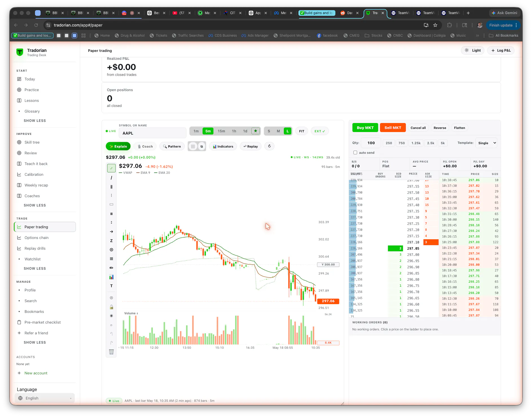Click the Qty 100 input field
532x417 pixels.
(371, 143)
